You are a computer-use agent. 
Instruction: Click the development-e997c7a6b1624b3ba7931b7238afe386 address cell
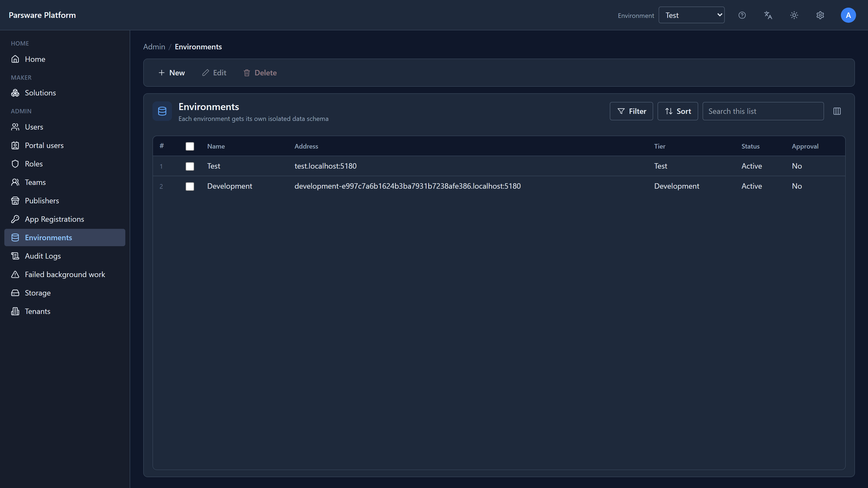tap(407, 186)
